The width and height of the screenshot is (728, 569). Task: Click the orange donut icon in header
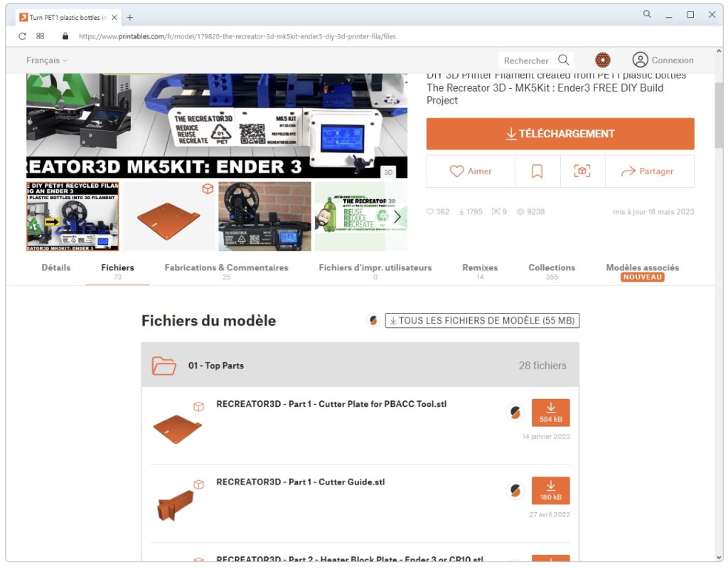pyautogui.click(x=602, y=60)
